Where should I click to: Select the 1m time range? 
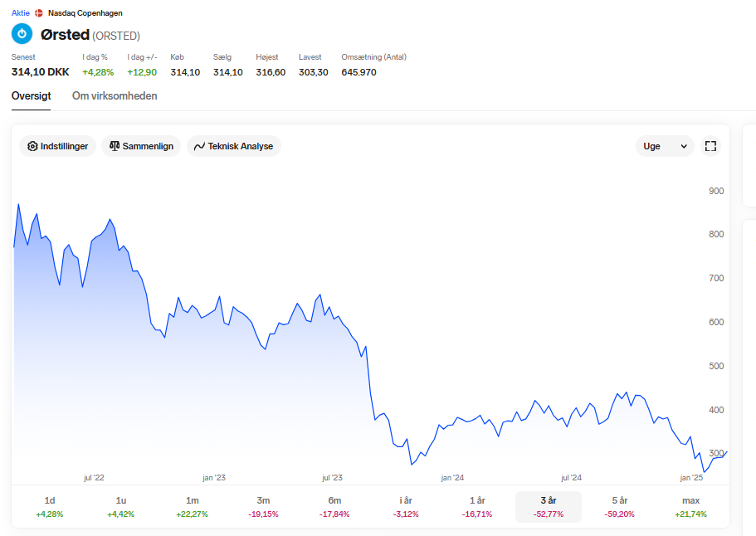[192, 507]
